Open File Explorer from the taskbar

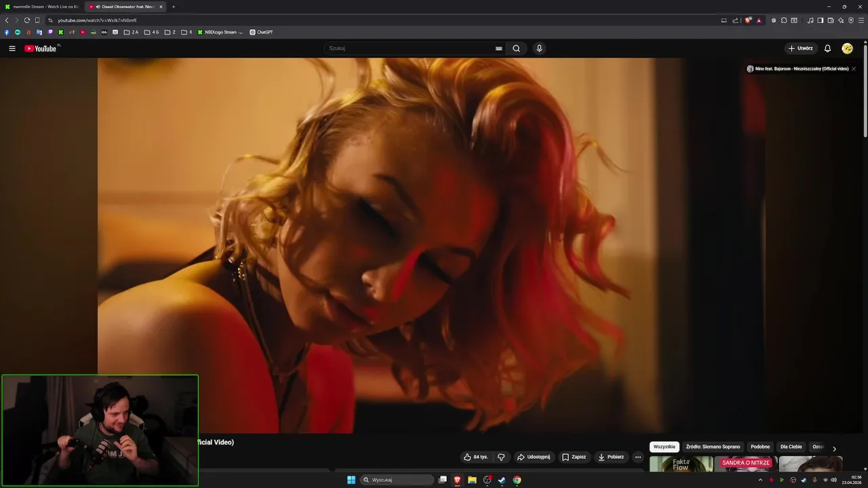click(x=472, y=480)
